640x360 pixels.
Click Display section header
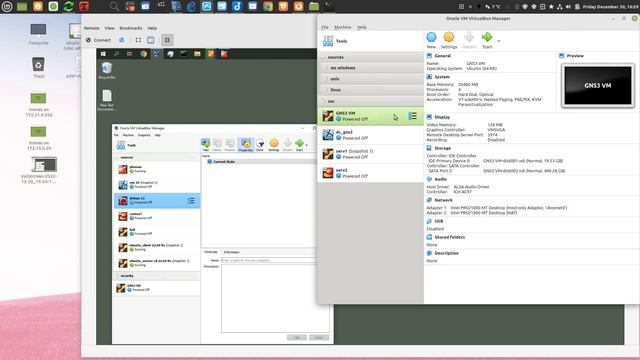coord(442,117)
